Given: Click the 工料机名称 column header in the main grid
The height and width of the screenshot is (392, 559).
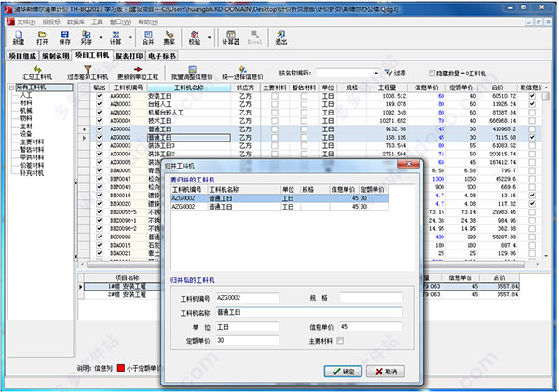Looking at the screenshot, I should pyautogui.click(x=188, y=88).
